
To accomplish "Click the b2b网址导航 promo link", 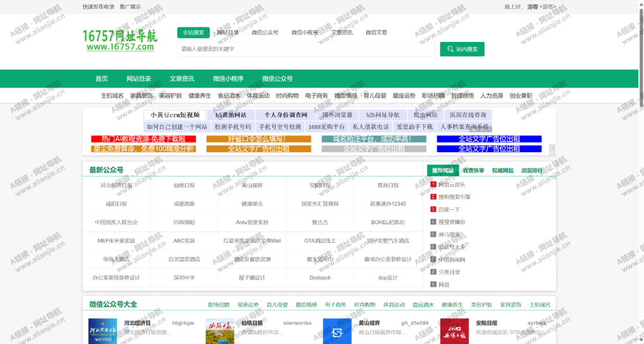I will (383, 115).
